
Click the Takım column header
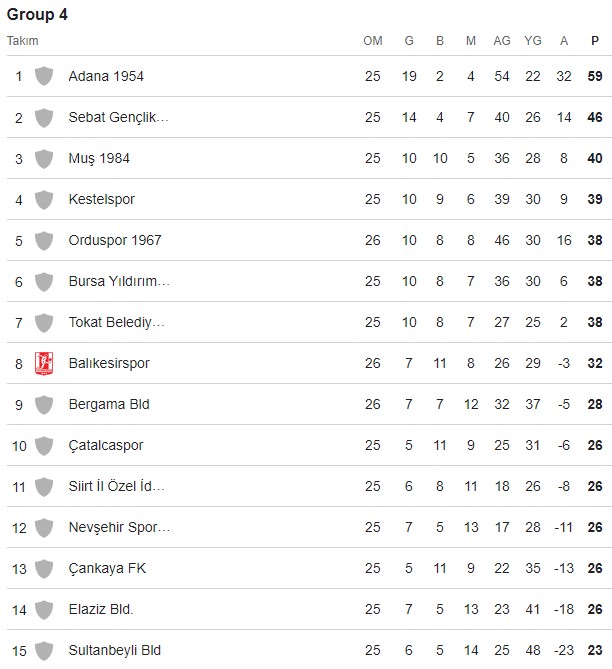(x=22, y=41)
